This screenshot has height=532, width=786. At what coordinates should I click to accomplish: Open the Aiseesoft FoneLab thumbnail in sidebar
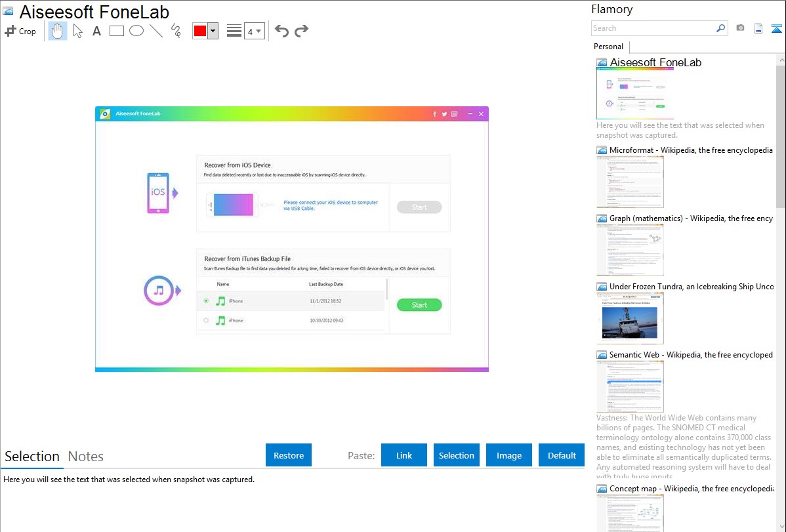[x=635, y=94]
